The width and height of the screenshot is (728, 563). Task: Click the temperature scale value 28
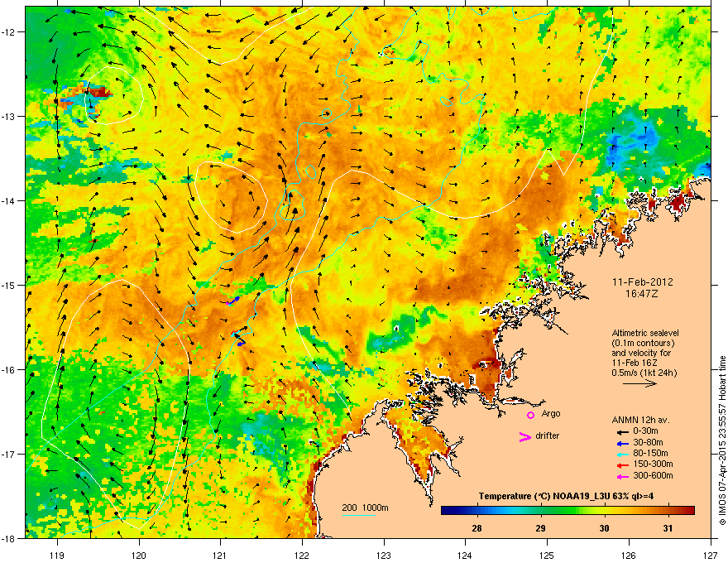tap(477, 528)
